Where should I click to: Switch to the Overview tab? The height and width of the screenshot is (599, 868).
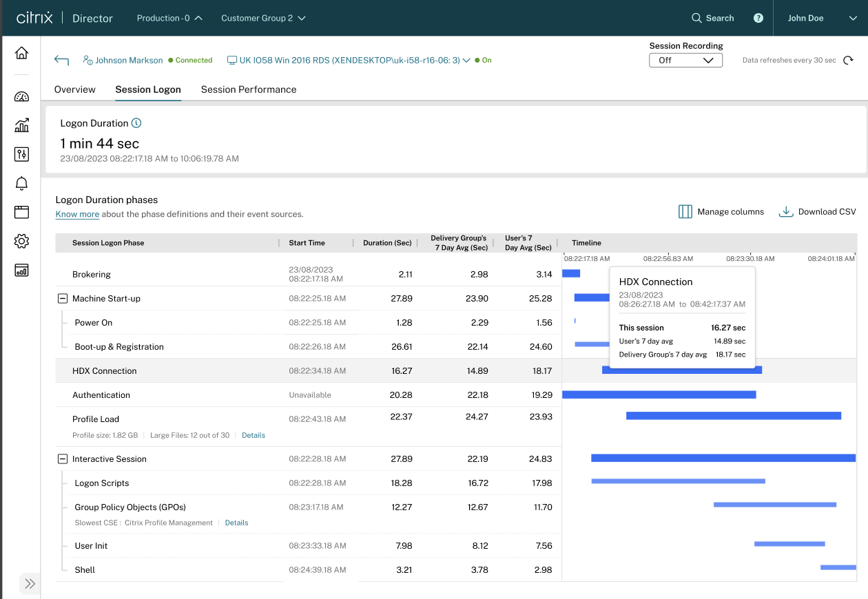(75, 90)
